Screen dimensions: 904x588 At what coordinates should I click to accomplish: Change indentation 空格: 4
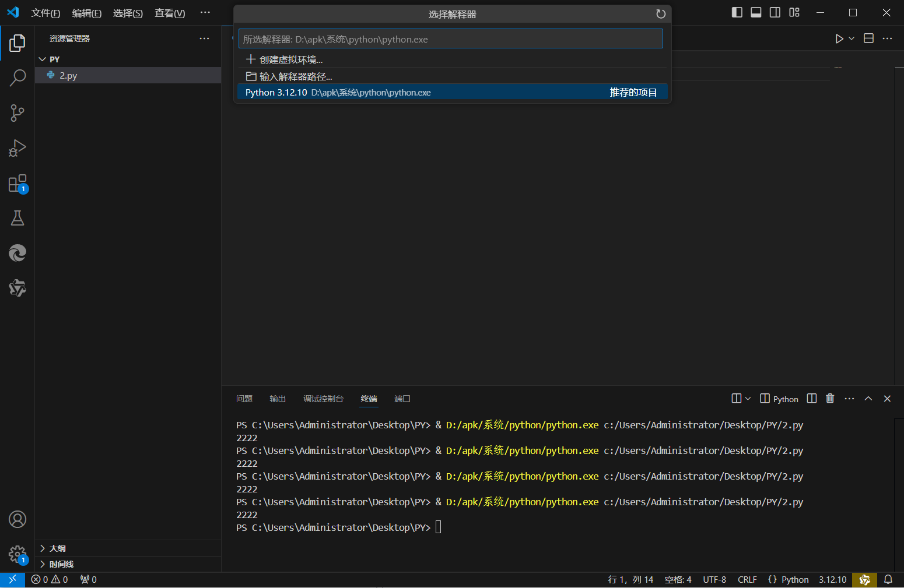pyautogui.click(x=678, y=580)
